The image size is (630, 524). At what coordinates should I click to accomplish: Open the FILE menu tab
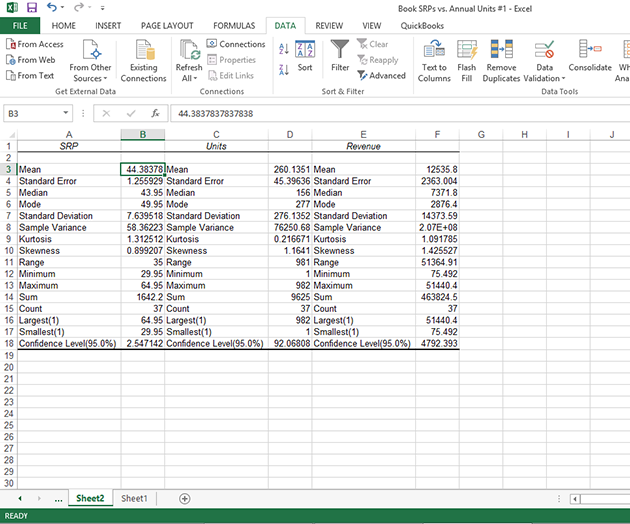tap(20, 25)
